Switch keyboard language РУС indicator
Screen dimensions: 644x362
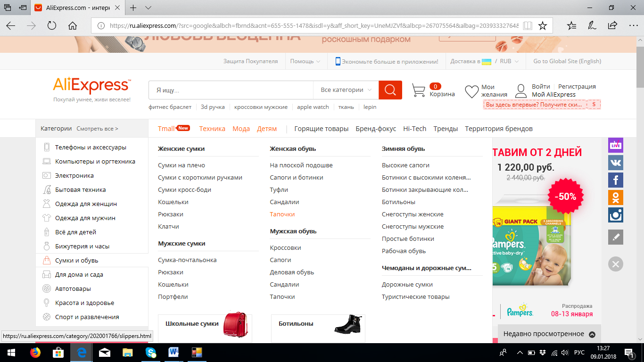579,352
